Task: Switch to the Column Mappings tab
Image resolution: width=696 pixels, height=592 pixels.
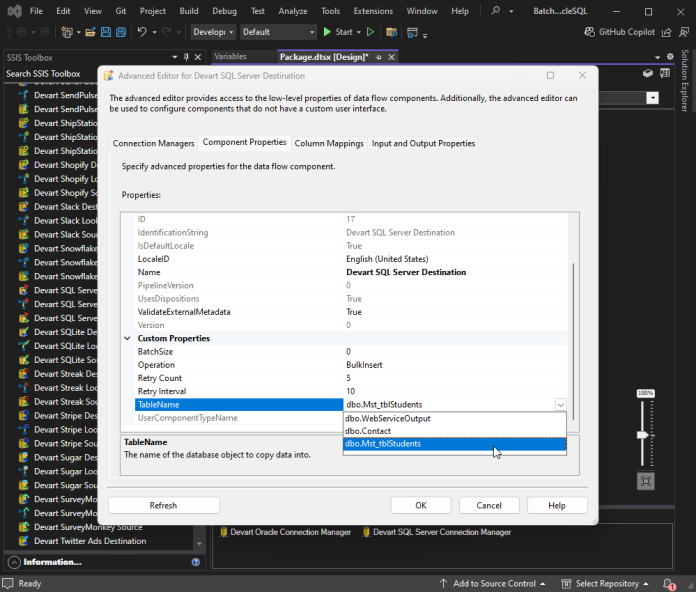Action: point(328,143)
